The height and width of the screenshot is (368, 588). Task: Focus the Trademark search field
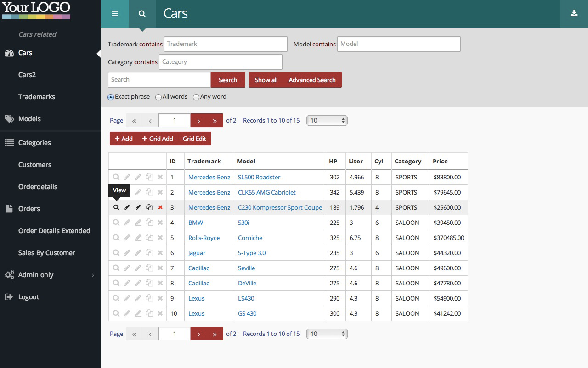226,44
